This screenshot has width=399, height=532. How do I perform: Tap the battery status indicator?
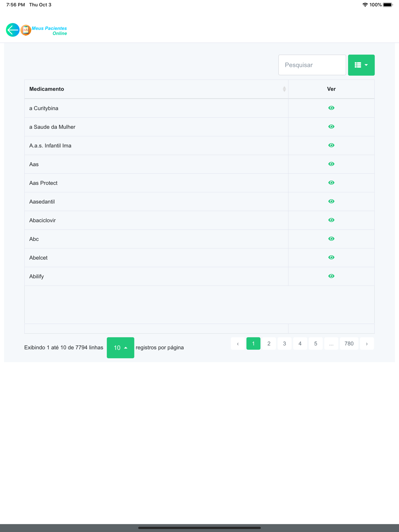tap(388, 5)
